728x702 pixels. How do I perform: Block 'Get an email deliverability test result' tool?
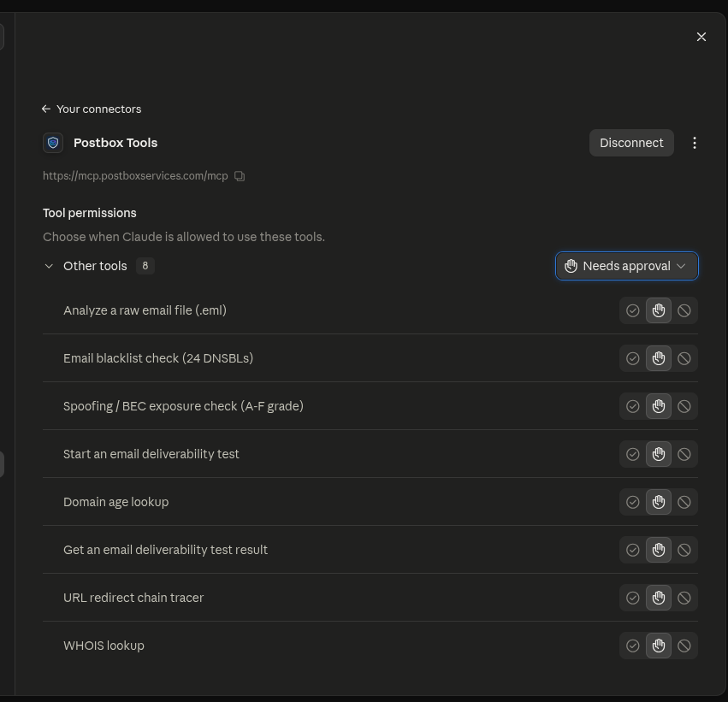(684, 550)
